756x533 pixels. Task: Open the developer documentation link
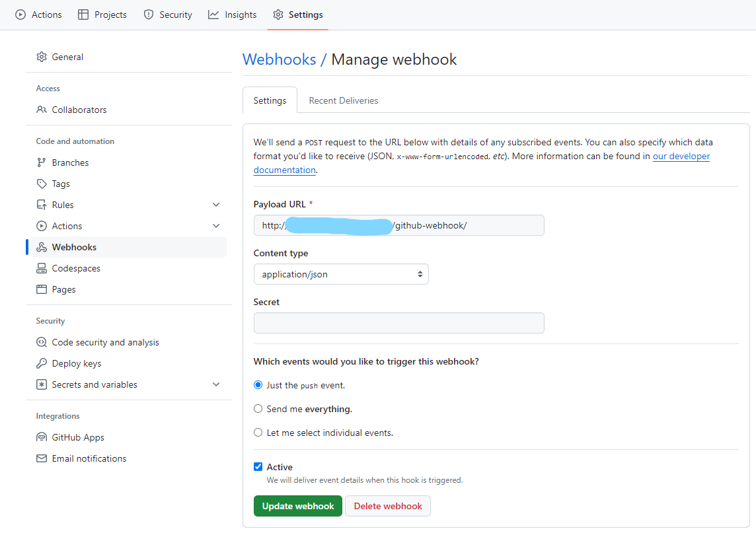coord(681,157)
